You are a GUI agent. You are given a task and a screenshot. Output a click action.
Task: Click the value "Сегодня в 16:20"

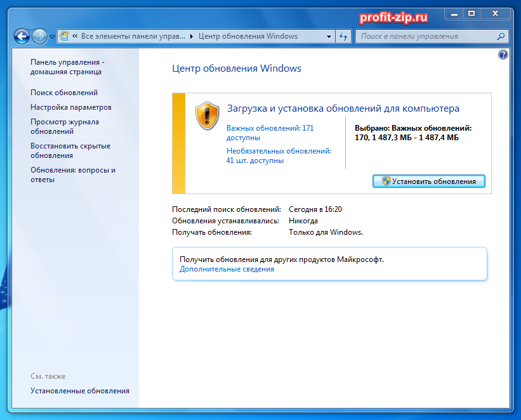[315, 209]
